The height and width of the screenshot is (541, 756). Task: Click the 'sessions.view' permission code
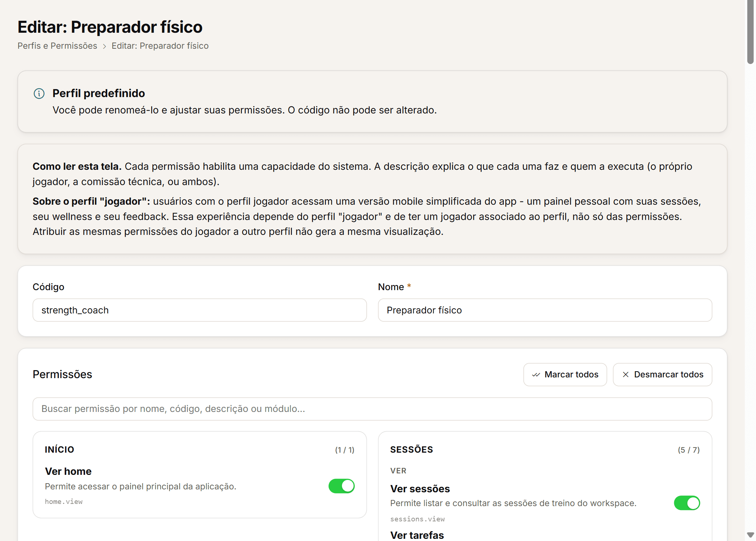417,519
